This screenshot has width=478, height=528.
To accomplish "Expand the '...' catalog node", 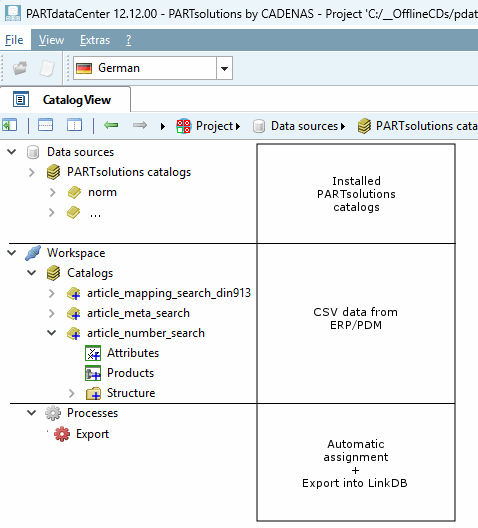I will point(52,212).
